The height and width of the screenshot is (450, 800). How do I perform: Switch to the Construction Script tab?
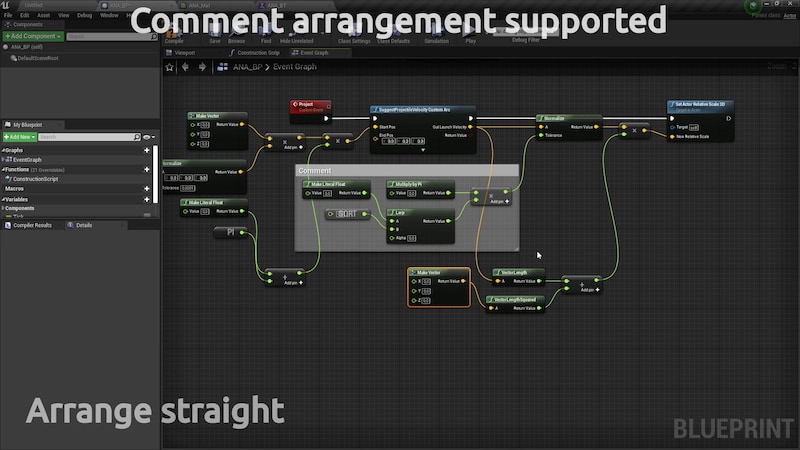[255, 53]
